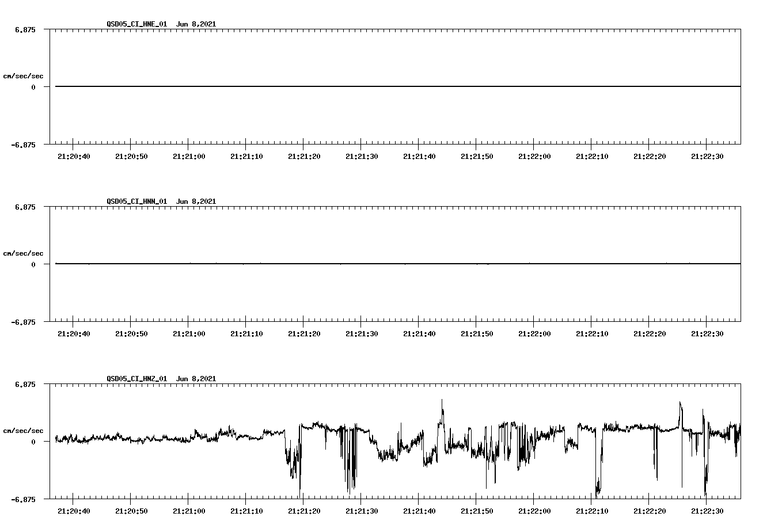The image size is (782, 532).
Task: Click the 21:21:30 label in HNE plot
Action: click(x=362, y=156)
